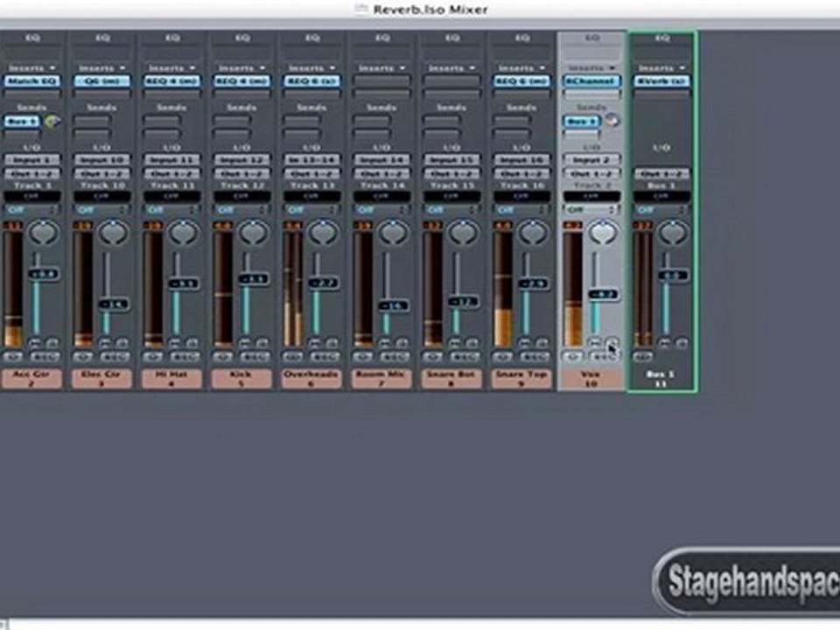Viewport: 840px width, 630px height.
Task: Click the Kick channel pan knob
Action: pos(254,233)
